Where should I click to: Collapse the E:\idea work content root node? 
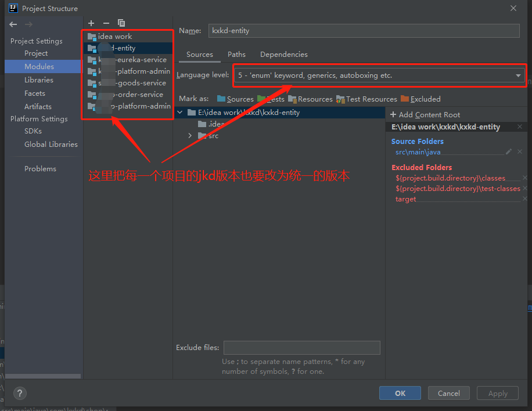point(180,112)
